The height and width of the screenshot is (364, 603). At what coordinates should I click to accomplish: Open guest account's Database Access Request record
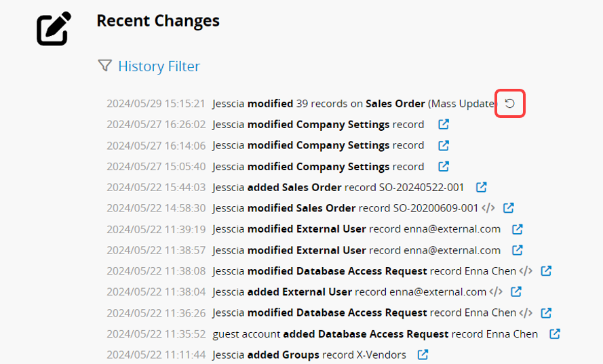(x=554, y=333)
